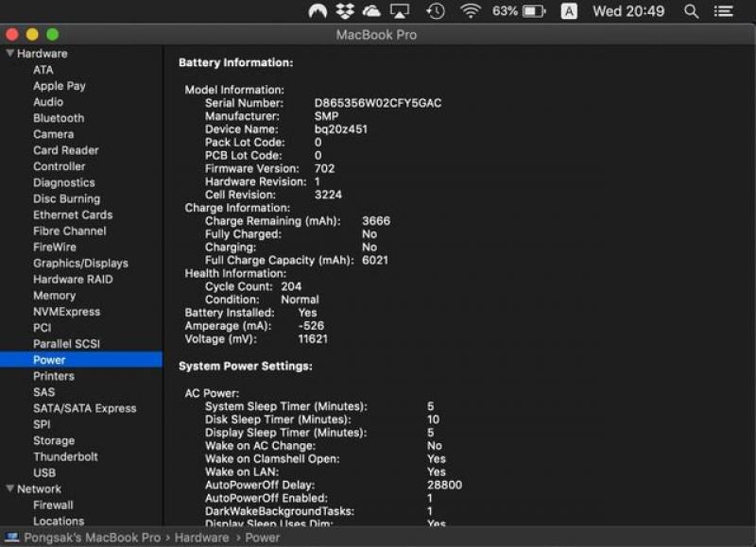Collapse the Hardware section triangle
This screenshot has width=756, height=547.
(9, 53)
